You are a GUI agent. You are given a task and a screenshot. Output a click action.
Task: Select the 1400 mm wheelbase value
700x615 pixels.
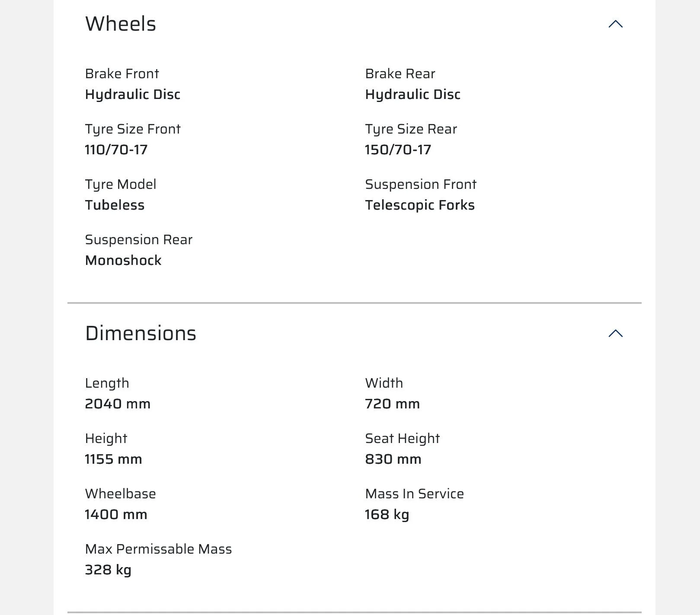[116, 515]
